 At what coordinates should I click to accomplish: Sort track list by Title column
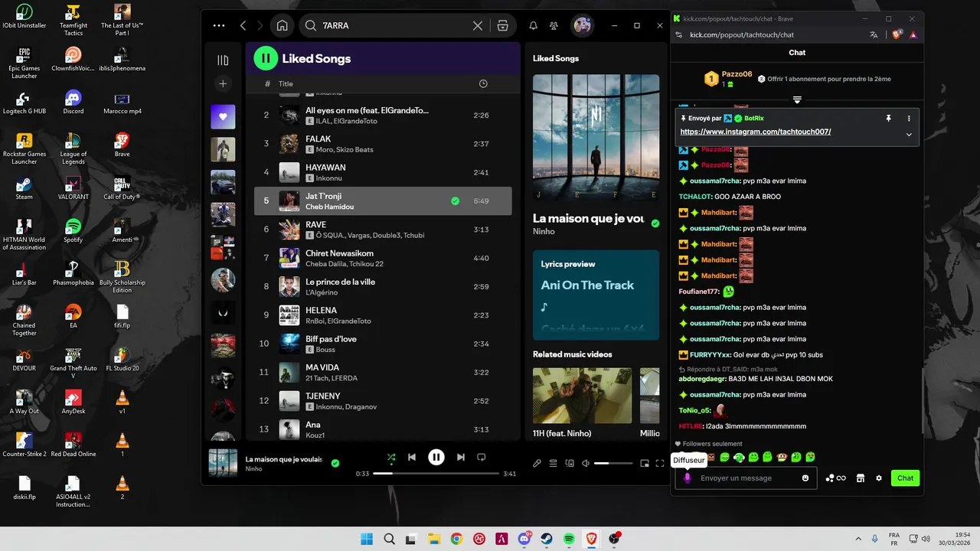coord(286,84)
